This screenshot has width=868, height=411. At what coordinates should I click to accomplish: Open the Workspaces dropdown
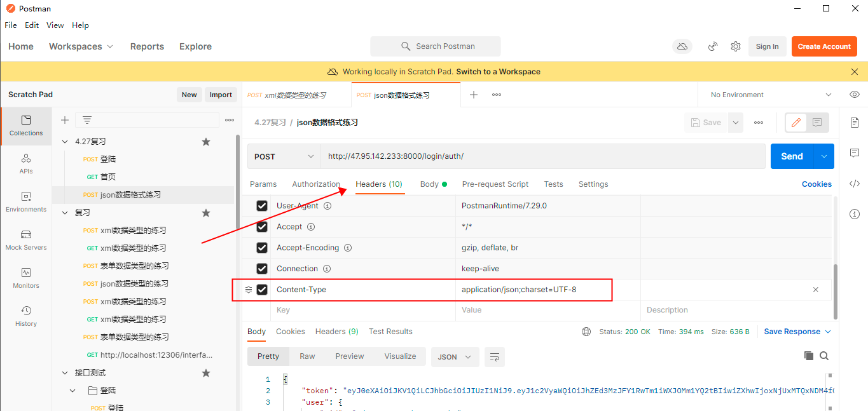[x=81, y=46]
